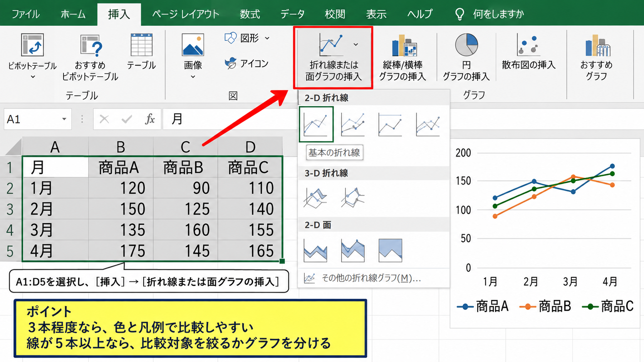
Task: Click the formula bar showing 月
Action: click(230, 119)
